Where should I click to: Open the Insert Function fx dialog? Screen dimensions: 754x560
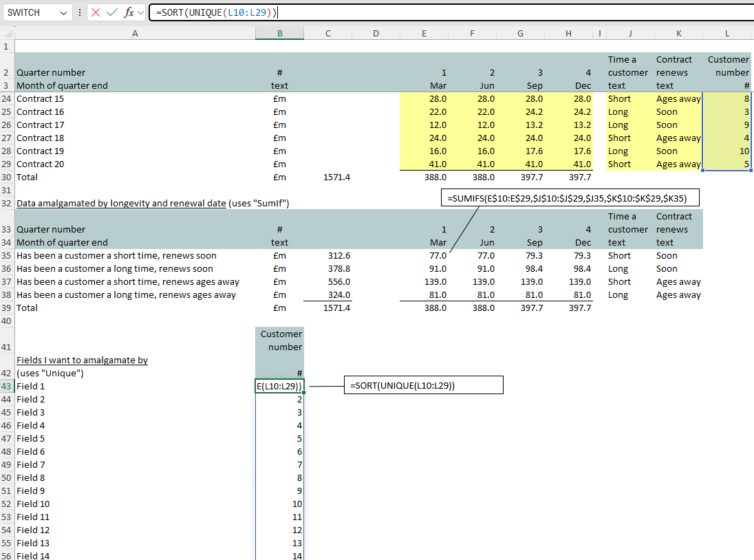pos(128,12)
